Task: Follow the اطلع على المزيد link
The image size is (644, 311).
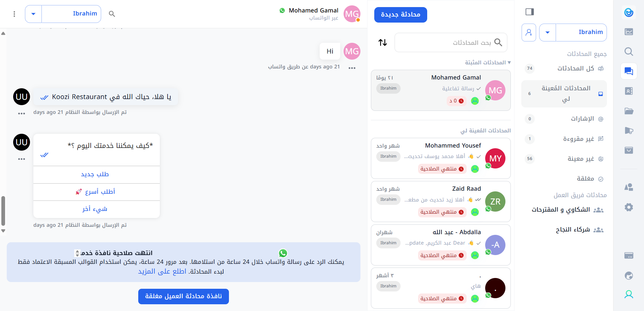Action: click(x=162, y=272)
